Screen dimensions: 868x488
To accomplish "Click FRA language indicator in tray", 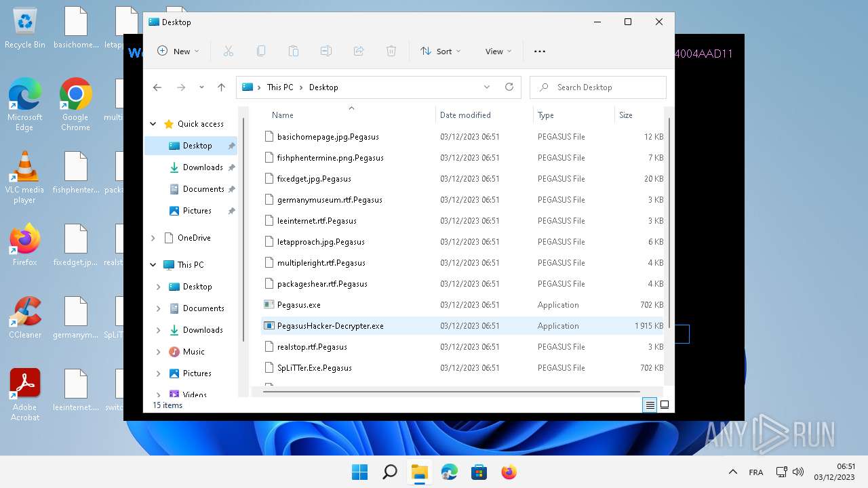I will click(x=755, y=472).
